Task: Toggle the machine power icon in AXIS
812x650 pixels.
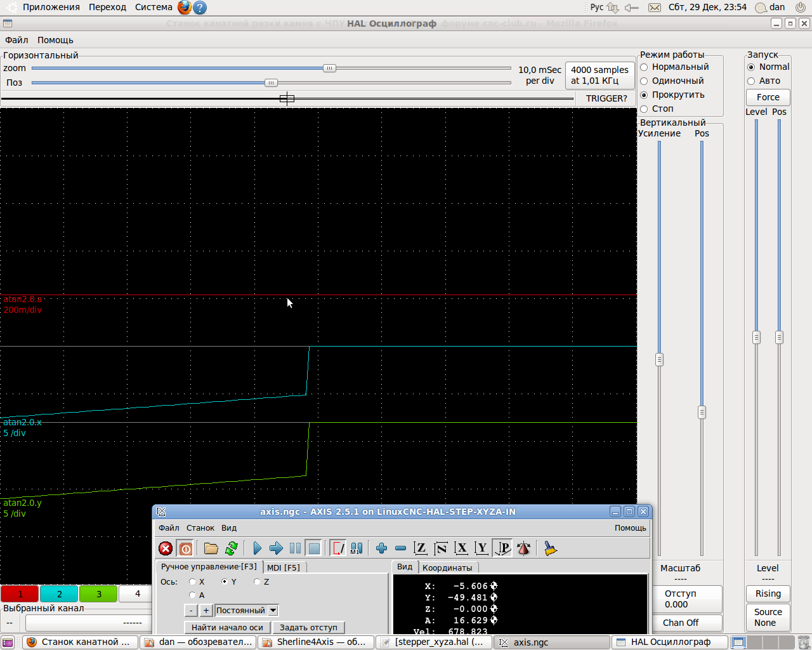Action: [186, 548]
